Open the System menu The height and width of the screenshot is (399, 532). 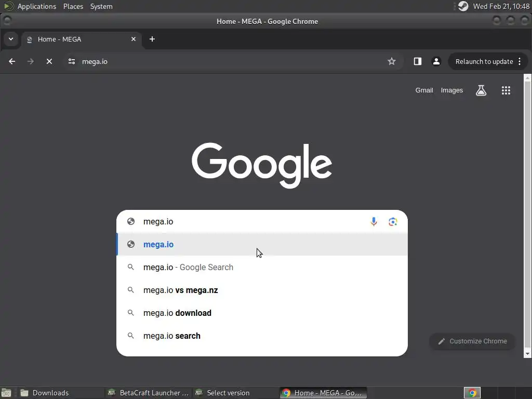click(101, 6)
